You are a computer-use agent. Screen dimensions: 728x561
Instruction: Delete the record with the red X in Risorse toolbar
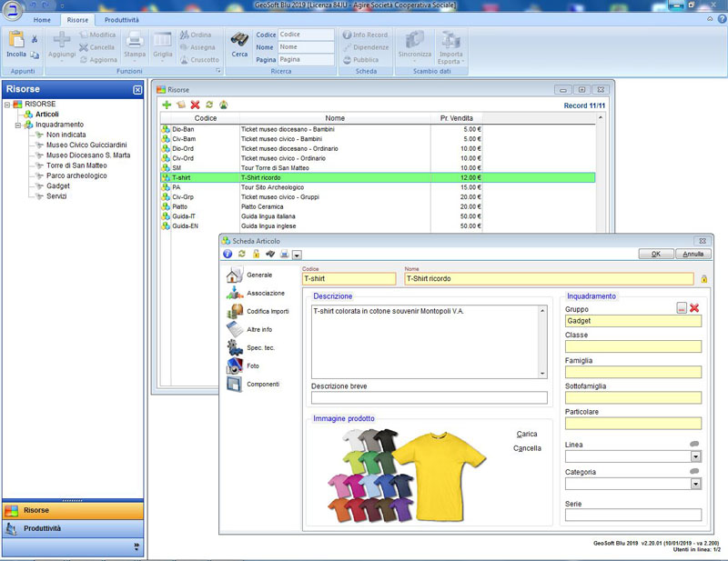195,105
